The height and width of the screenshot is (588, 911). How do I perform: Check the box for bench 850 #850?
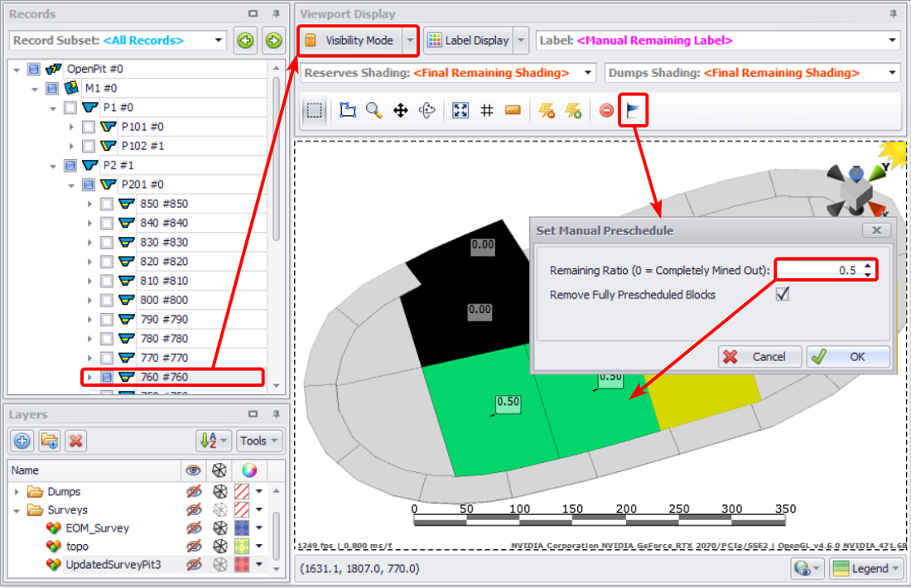[x=107, y=204]
